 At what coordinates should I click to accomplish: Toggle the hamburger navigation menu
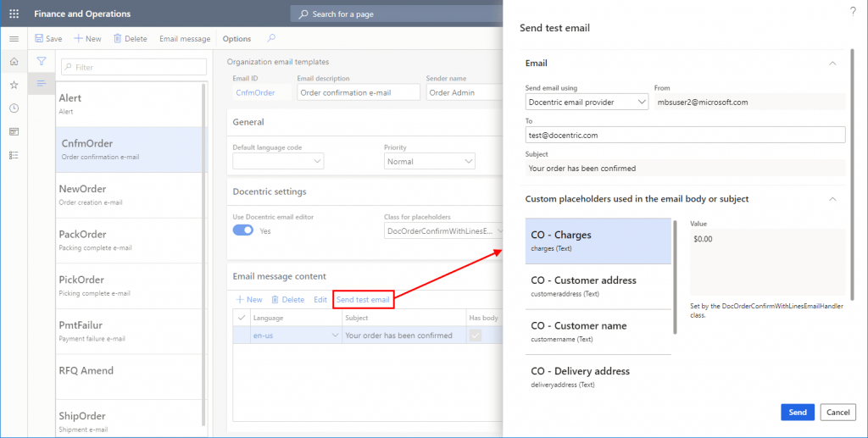[x=14, y=39]
